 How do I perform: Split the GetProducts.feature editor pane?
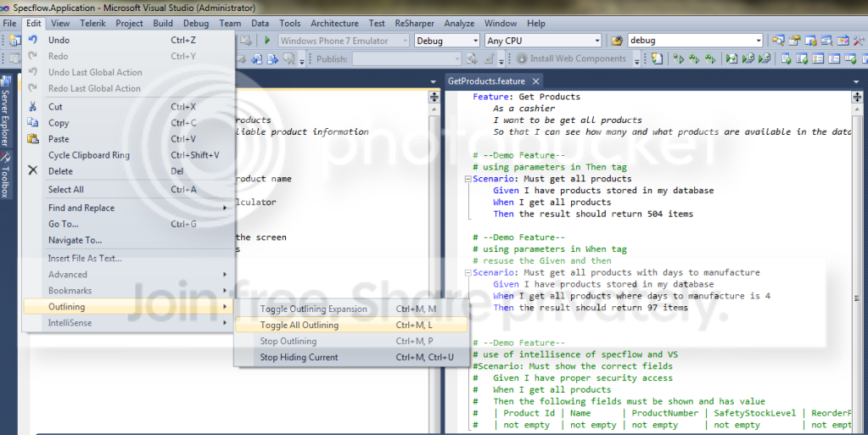tap(857, 97)
